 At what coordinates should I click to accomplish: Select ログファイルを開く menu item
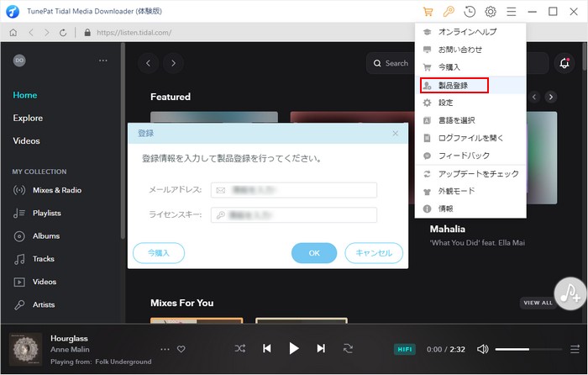[x=470, y=138]
